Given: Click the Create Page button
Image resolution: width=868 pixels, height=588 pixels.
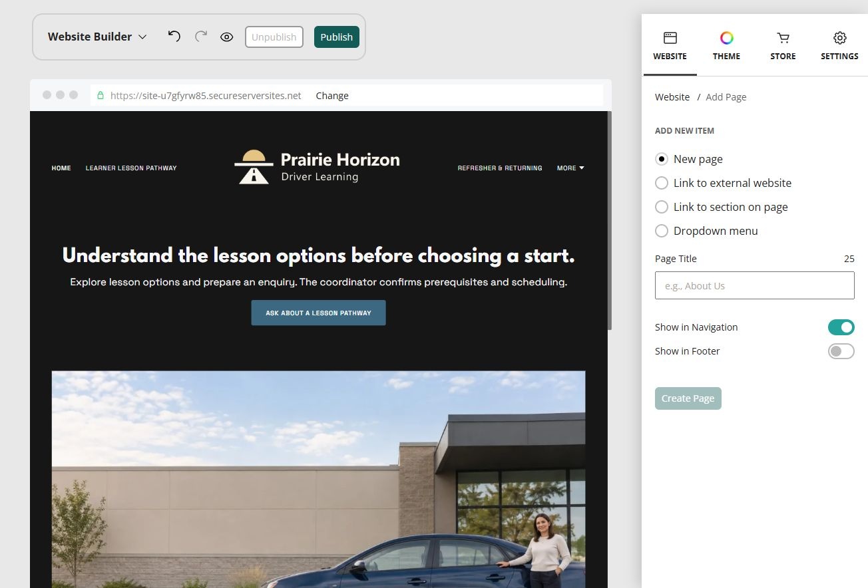Looking at the screenshot, I should tap(688, 398).
